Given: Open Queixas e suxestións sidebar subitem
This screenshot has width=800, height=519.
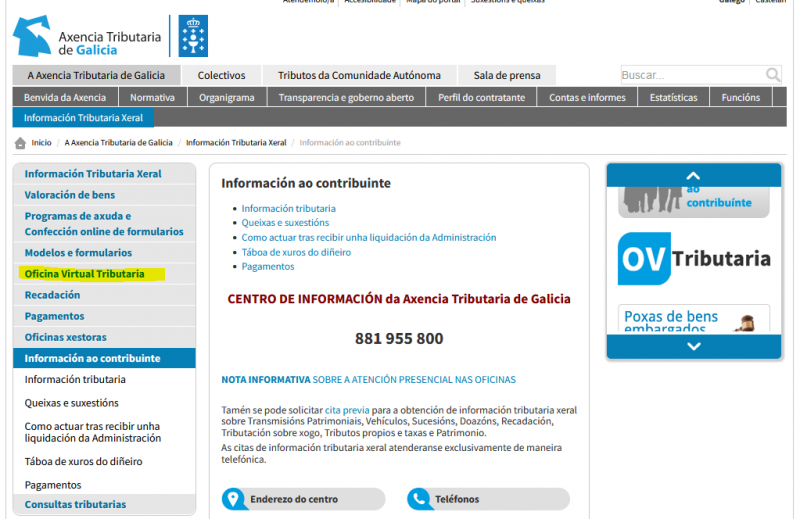Looking at the screenshot, I should [71, 403].
